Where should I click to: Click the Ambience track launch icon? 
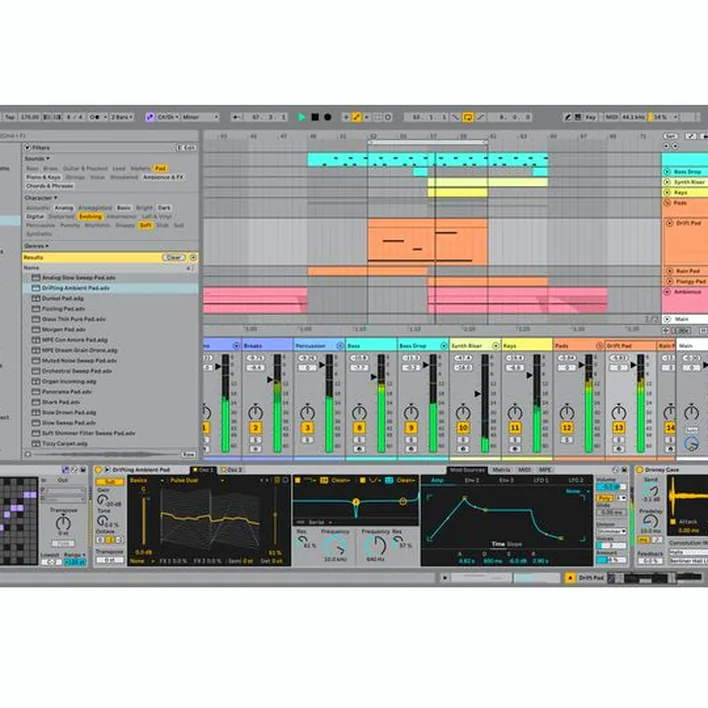pyautogui.click(x=667, y=292)
